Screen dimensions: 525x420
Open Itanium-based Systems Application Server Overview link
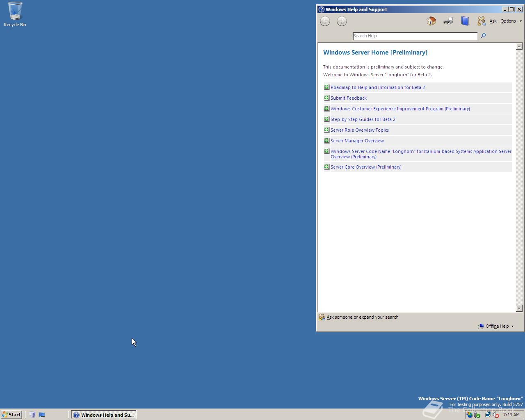click(421, 154)
